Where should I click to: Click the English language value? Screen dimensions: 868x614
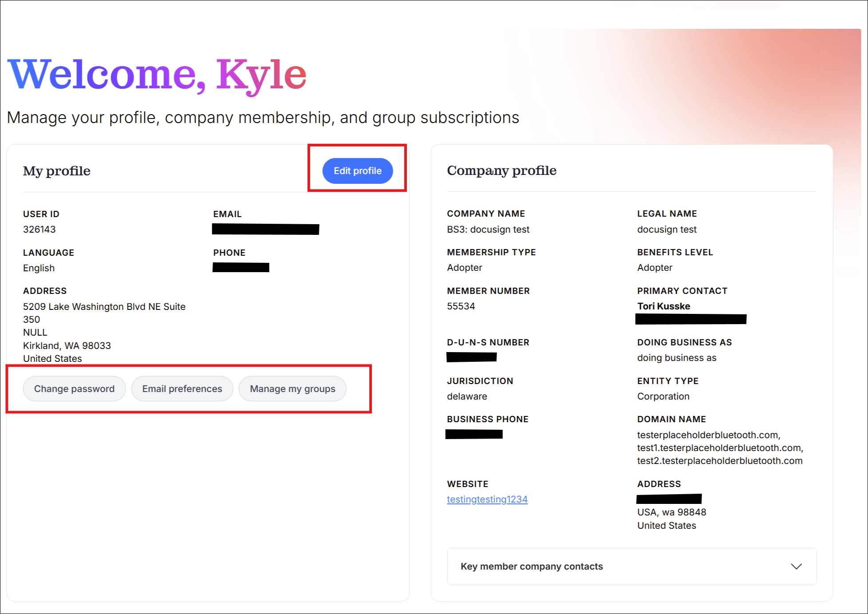[x=39, y=268]
